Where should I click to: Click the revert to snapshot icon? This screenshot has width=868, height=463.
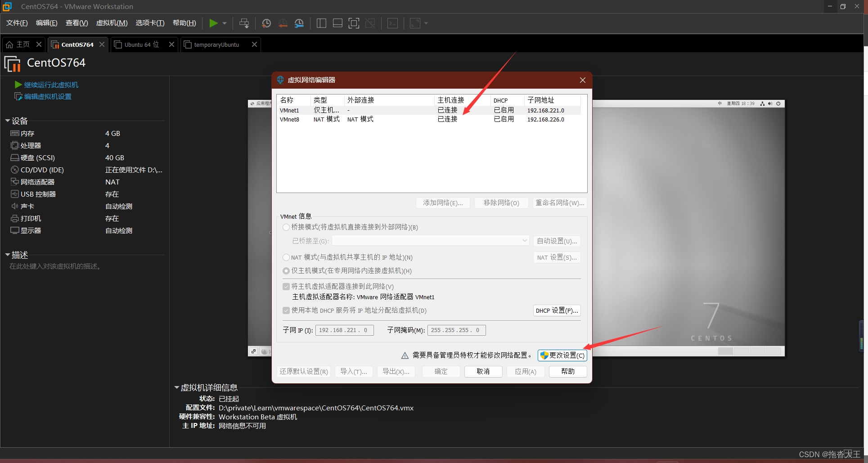click(x=283, y=23)
